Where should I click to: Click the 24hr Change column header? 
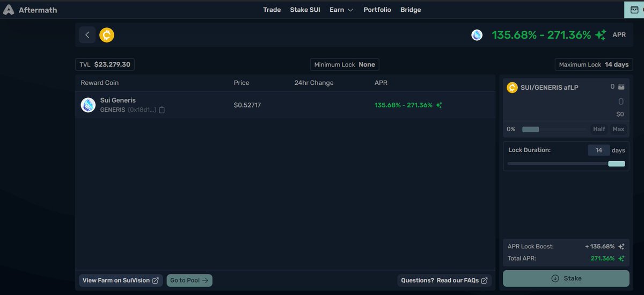click(x=314, y=83)
